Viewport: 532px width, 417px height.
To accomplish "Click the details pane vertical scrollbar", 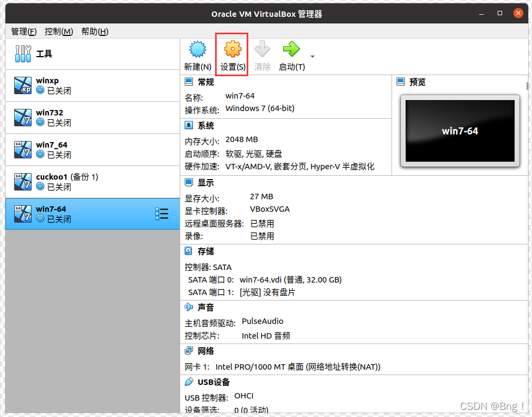I will 527,86.
